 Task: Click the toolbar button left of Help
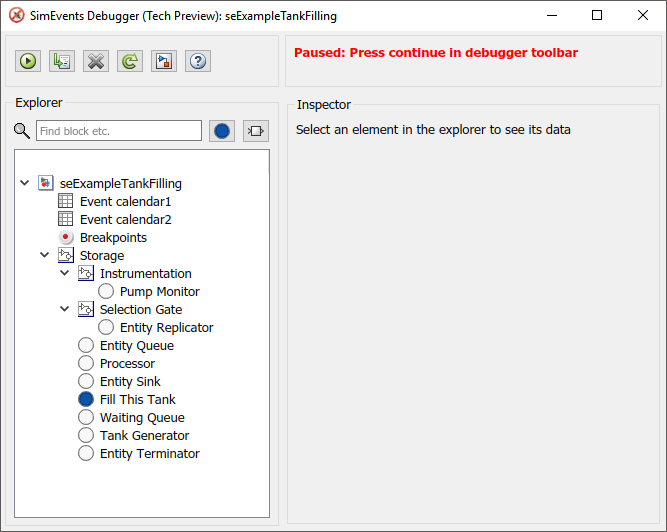[x=164, y=61]
